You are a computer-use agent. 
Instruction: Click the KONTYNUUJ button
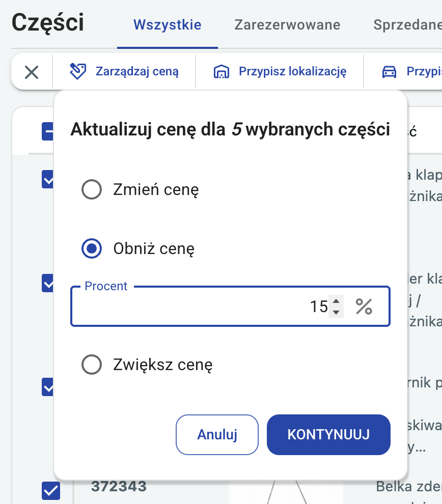328,435
